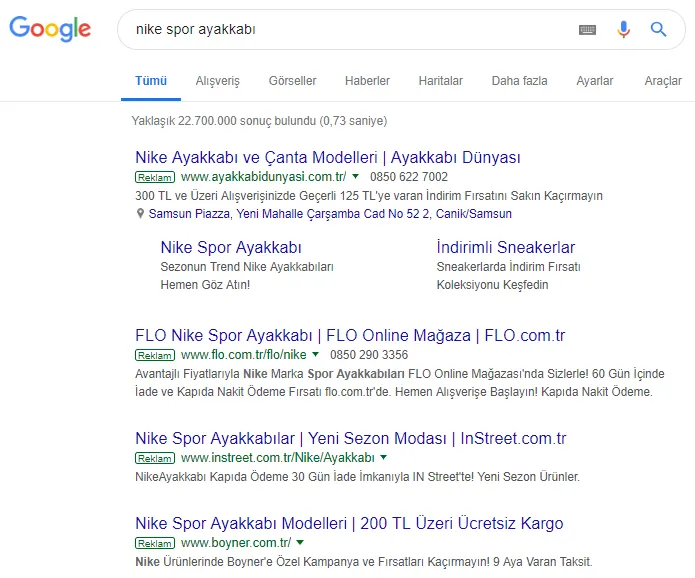Image resolution: width=695 pixels, height=578 pixels.
Task: Click Reklam badge of boyner.com.tr ad
Action: pyautogui.click(x=155, y=543)
